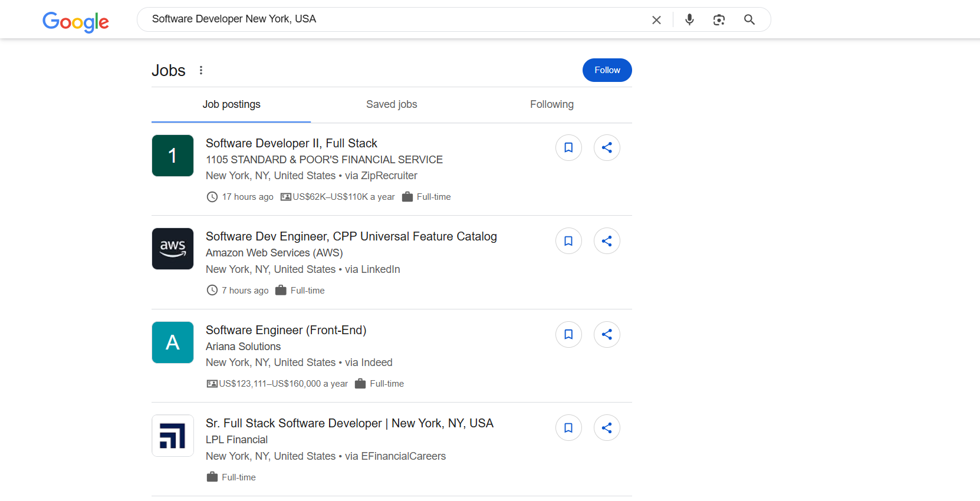Share the Software Developer II job

[607, 147]
